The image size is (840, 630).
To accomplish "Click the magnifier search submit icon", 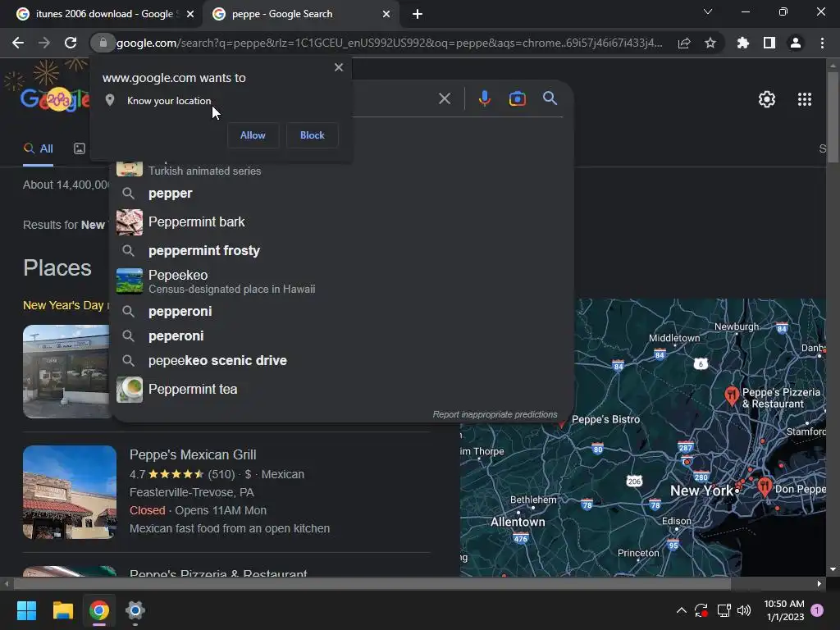I will pyautogui.click(x=550, y=98).
